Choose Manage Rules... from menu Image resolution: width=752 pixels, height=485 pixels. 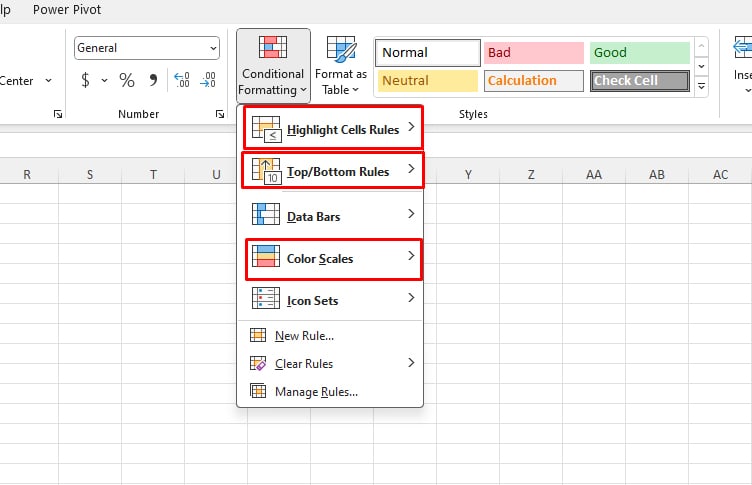(x=330, y=391)
